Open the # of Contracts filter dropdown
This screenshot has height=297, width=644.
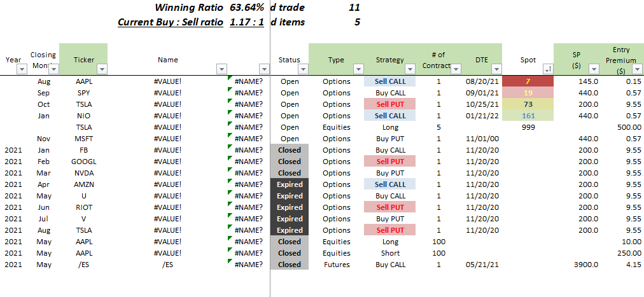point(456,69)
